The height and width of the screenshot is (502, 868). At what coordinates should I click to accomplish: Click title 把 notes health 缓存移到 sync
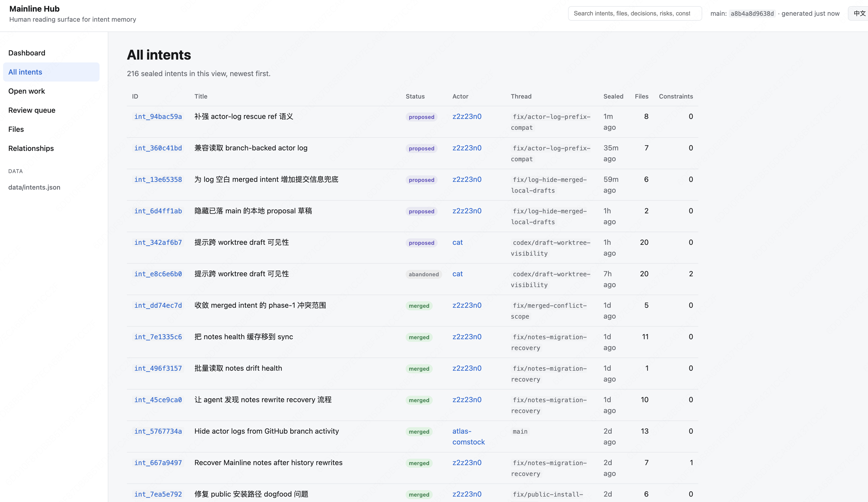point(243,337)
